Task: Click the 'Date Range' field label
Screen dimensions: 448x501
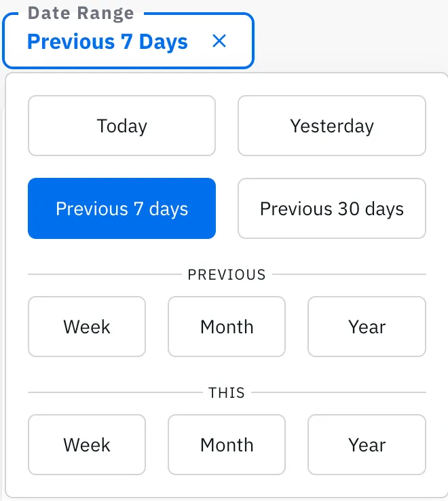Action: point(81,14)
